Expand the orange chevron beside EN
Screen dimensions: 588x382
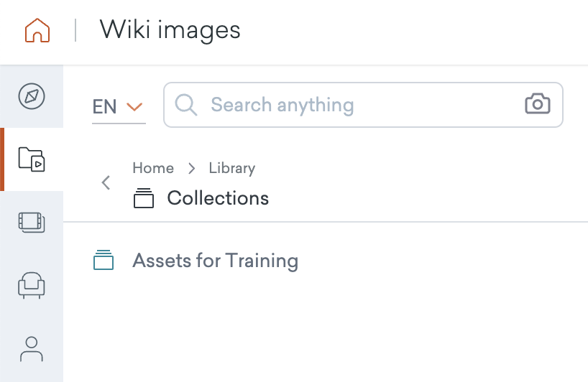click(134, 107)
